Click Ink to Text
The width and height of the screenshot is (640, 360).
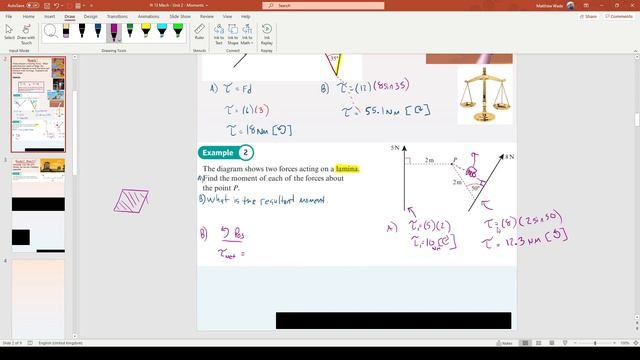pos(219,34)
